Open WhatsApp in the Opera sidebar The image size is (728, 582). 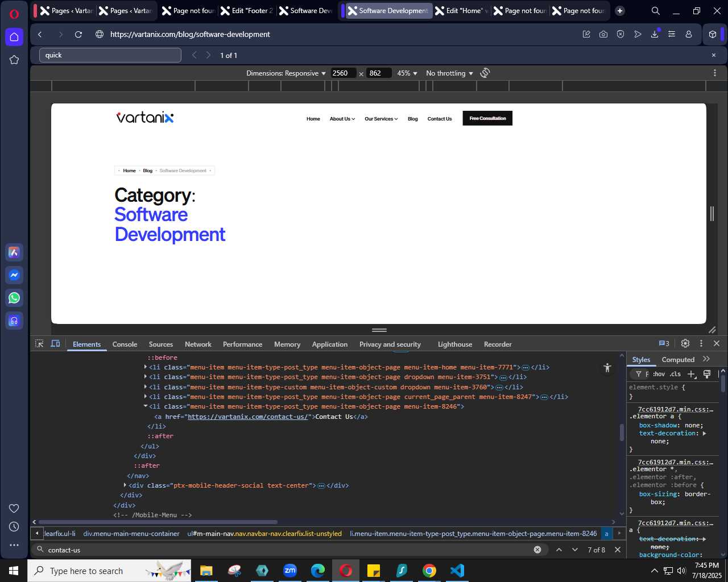coord(14,298)
